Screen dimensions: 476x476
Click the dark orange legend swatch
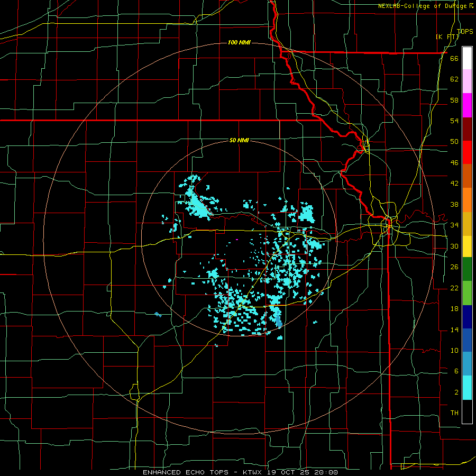[467, 176]
